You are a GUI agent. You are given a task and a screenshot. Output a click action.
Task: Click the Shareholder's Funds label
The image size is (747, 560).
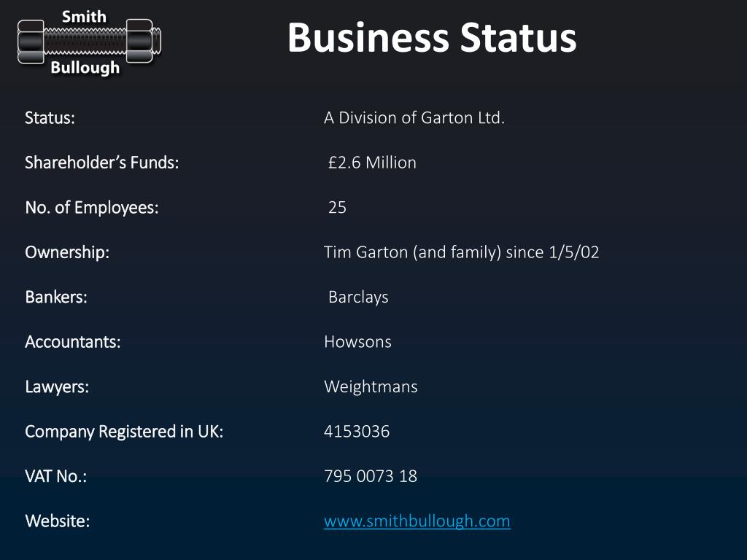click(x=102, y=163)
